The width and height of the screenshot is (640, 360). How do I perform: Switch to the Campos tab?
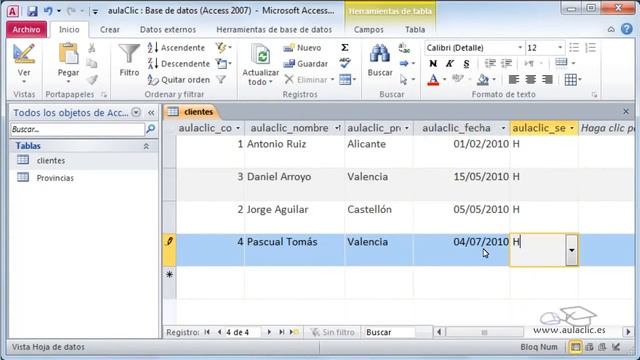(369, 29)
